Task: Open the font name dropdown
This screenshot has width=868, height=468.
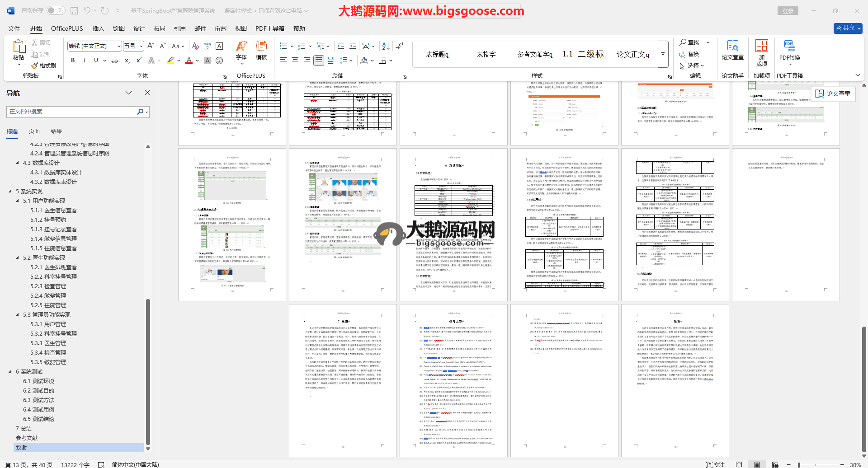Action: [119, 46]
